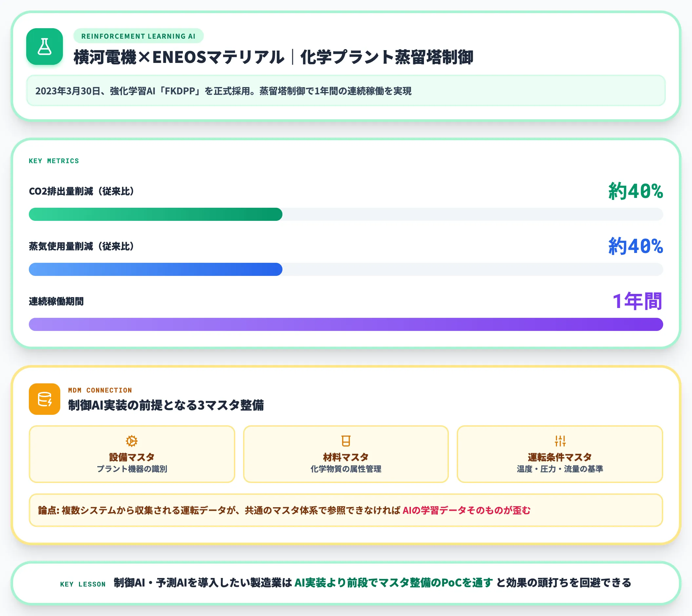Select the 材料マスタ card title
The width and height of the screenshot is (692, 616).
(346, 457)
